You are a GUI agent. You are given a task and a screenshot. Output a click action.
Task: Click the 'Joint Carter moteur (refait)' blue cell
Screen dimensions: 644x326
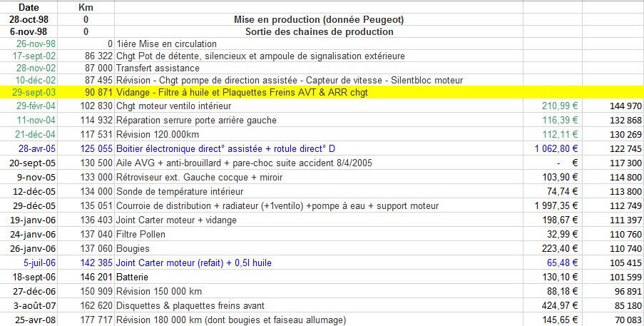[x=193, y=263]
